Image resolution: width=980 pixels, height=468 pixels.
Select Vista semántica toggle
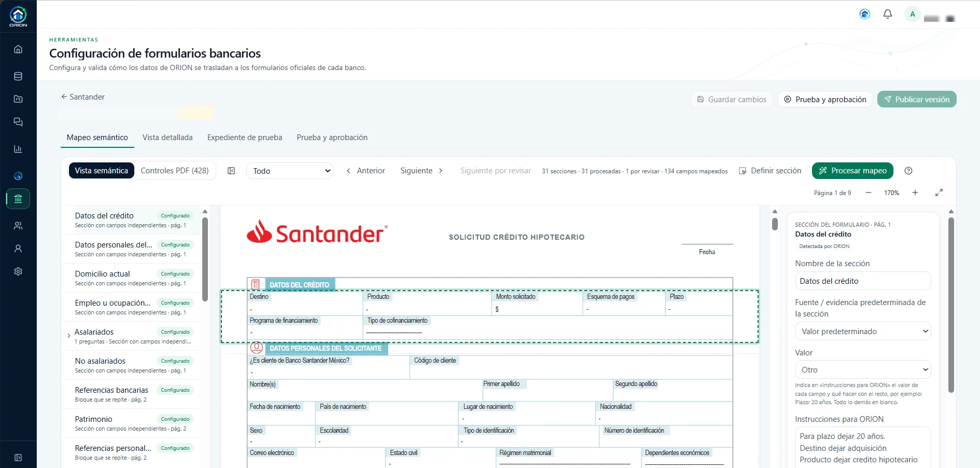point(102,171)
